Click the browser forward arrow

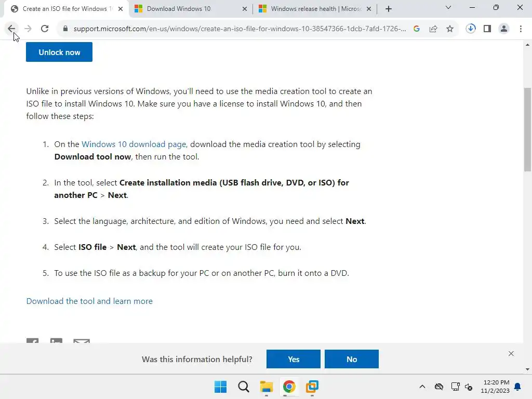(x=28, y=29)
